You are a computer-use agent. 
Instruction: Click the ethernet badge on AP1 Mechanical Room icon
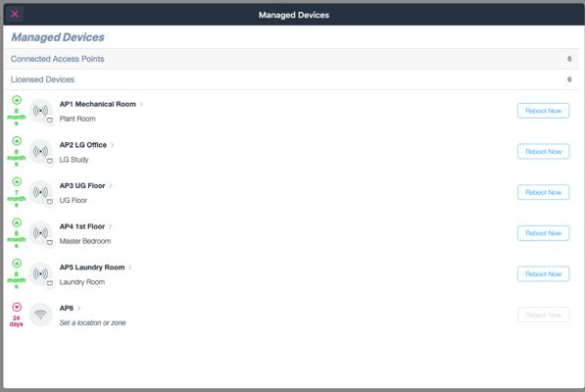pos(50,121)
